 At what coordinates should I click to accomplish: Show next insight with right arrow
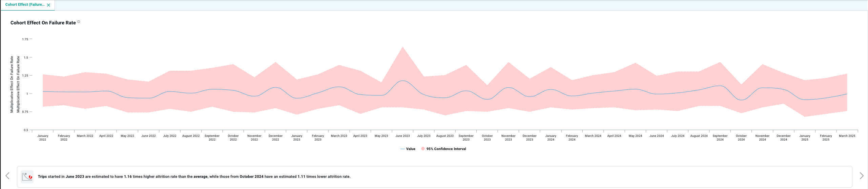pyautogui.click(x=861, y=175)
